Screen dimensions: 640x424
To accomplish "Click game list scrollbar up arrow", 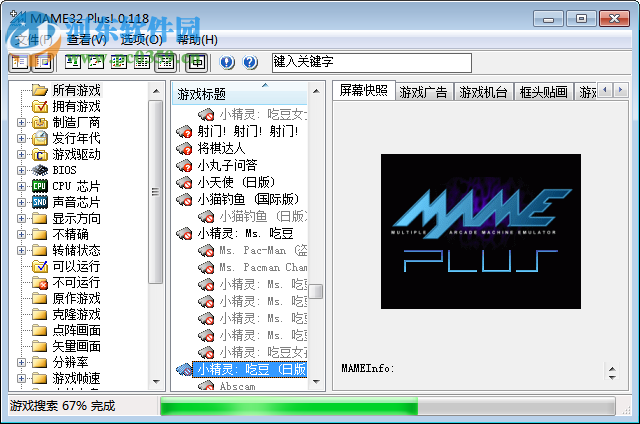I will [x=316, y=91].
